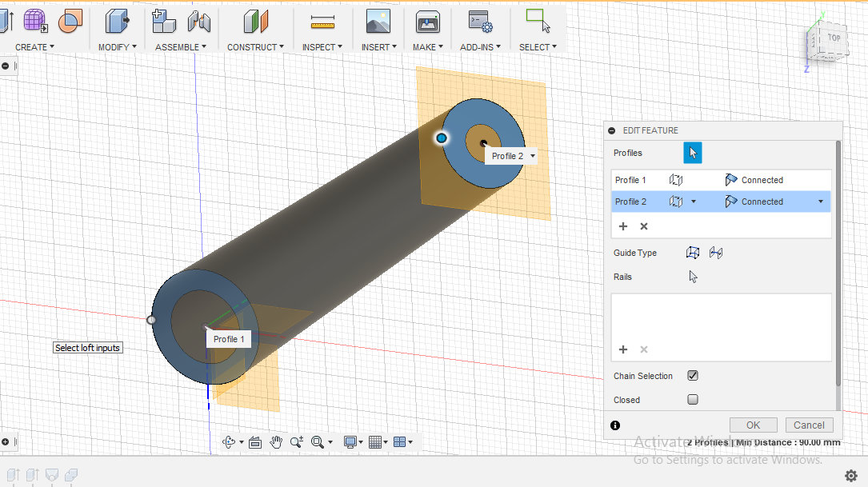Open the timeline settings gear icon

[x=851, y=475]
